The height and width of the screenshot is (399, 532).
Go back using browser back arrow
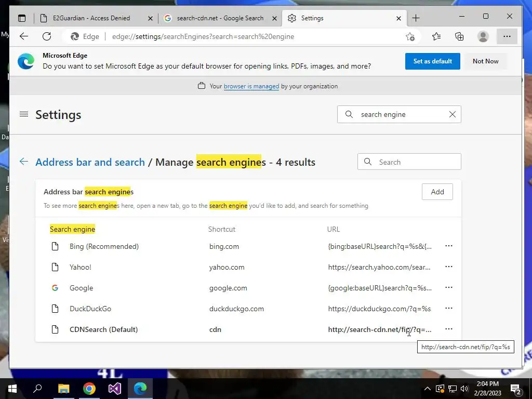click(24, 36)
